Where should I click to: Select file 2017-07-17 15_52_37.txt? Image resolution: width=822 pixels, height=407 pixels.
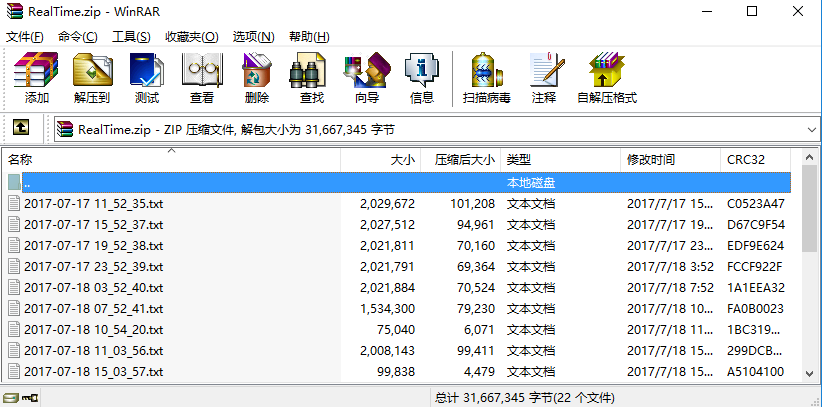coord(94,224)
